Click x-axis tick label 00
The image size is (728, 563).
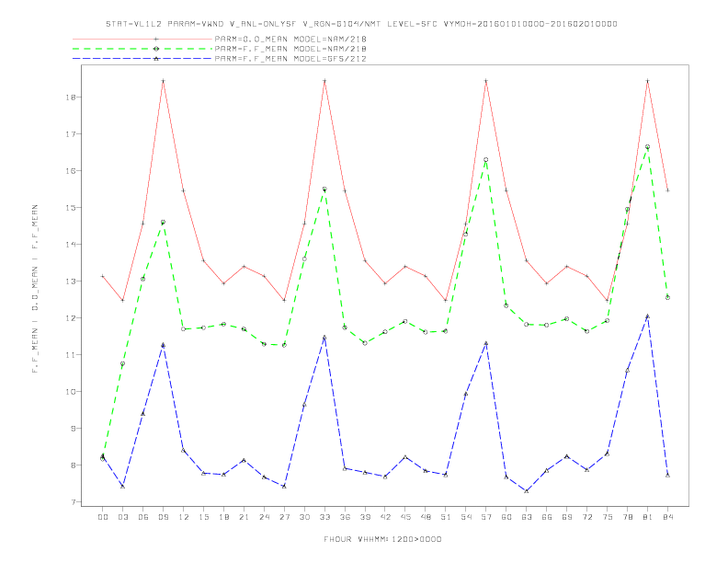point(103,517)
